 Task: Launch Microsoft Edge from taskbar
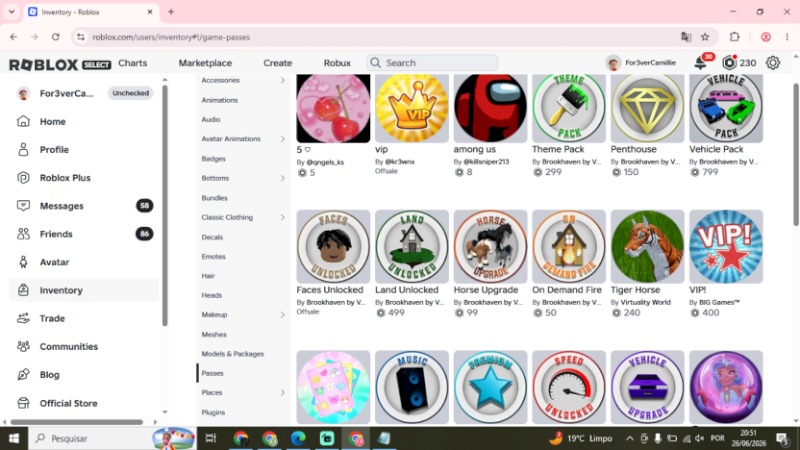click(x=298, y=438)
